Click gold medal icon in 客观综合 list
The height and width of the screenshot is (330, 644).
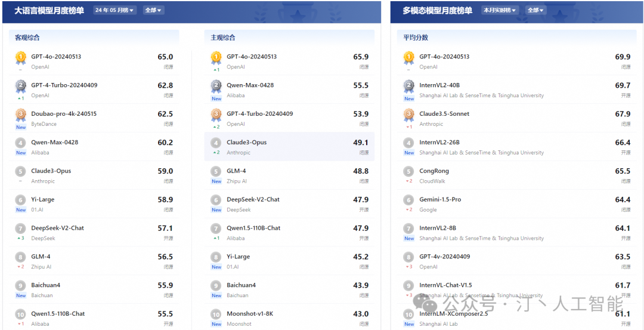[20, 58]
